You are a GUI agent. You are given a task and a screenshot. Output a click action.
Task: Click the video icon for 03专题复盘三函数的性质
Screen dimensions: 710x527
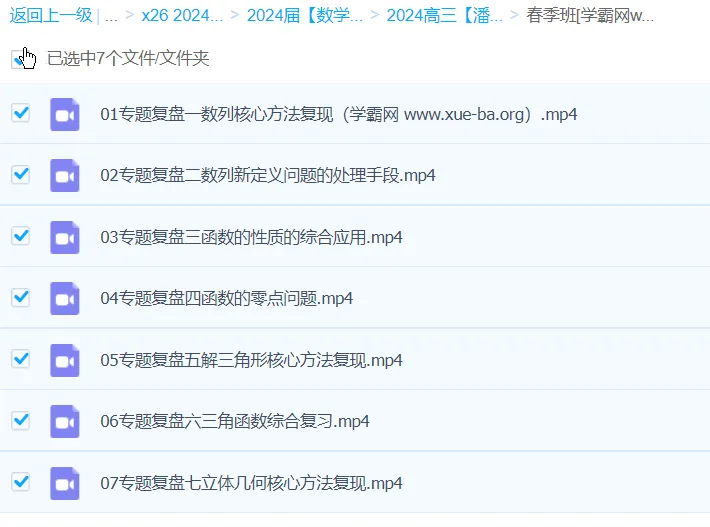point(65,237)
